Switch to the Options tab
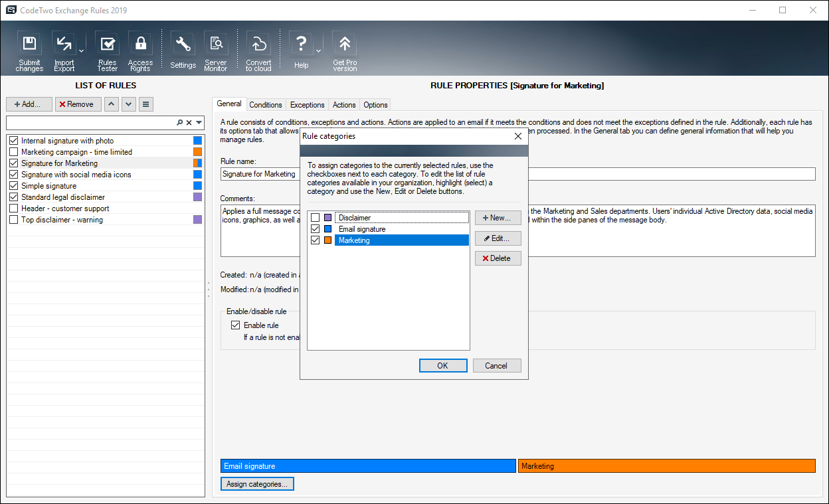Viewport: 829px width, 504px height. [375, 105]
